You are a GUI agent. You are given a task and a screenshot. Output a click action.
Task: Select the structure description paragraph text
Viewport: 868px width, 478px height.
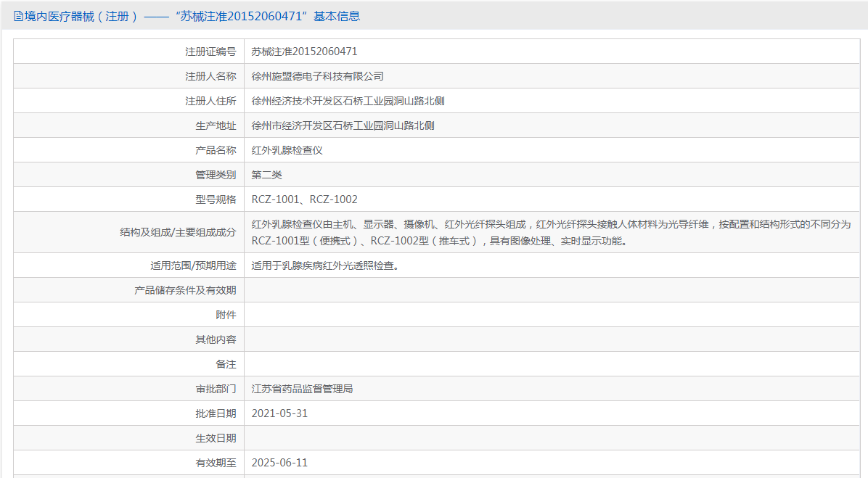pos(551,232)
